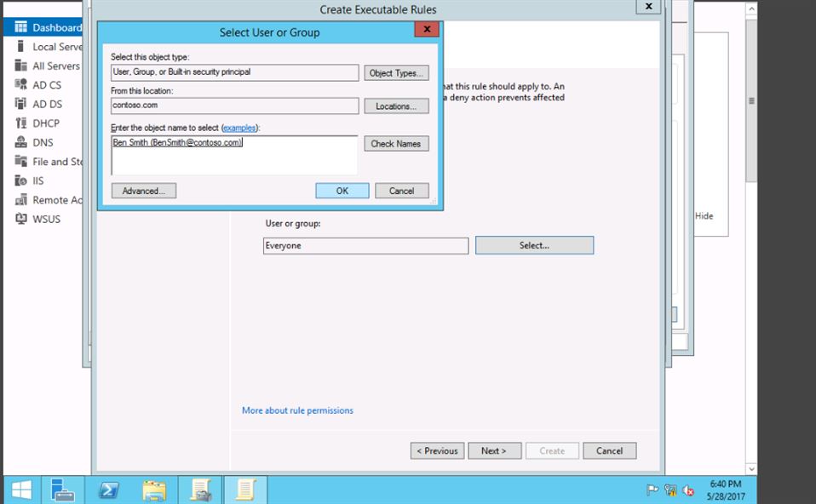
Task: Select the Local Server icon in sidebar
Action: 20,46
